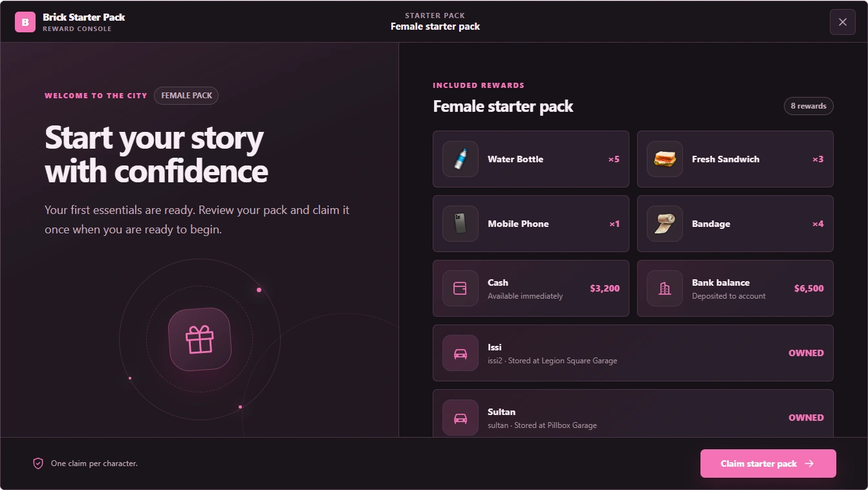Click the Bank balance amount $6,500

coord(809,288)
